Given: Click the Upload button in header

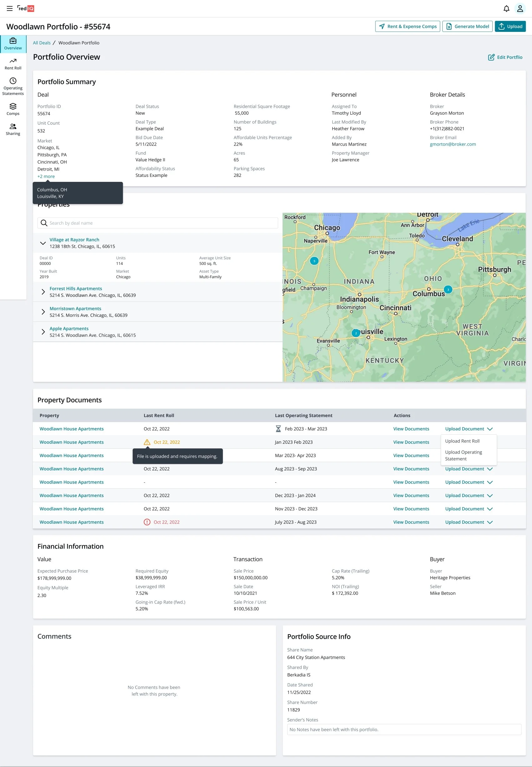Looking at the screenshot, I should coord(510,26).
